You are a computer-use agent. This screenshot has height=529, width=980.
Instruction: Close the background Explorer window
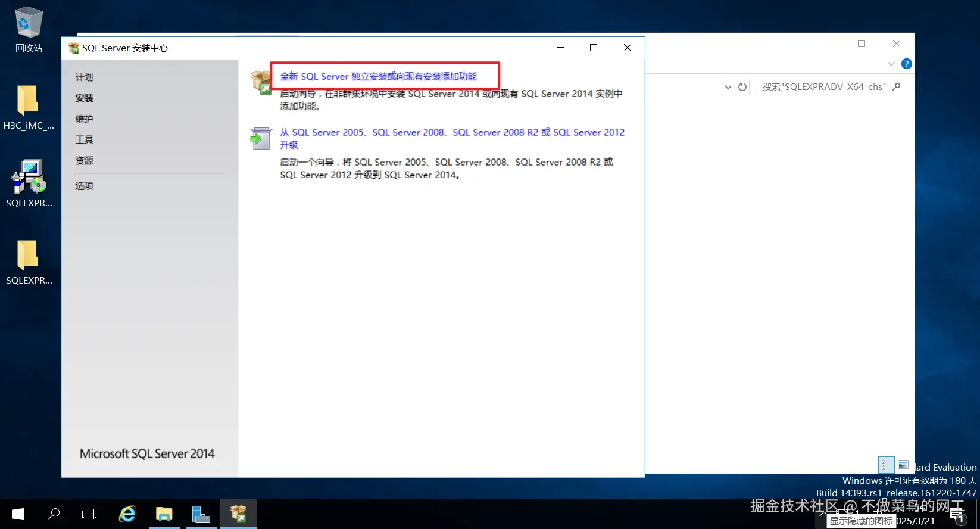[x=897, y=43]
